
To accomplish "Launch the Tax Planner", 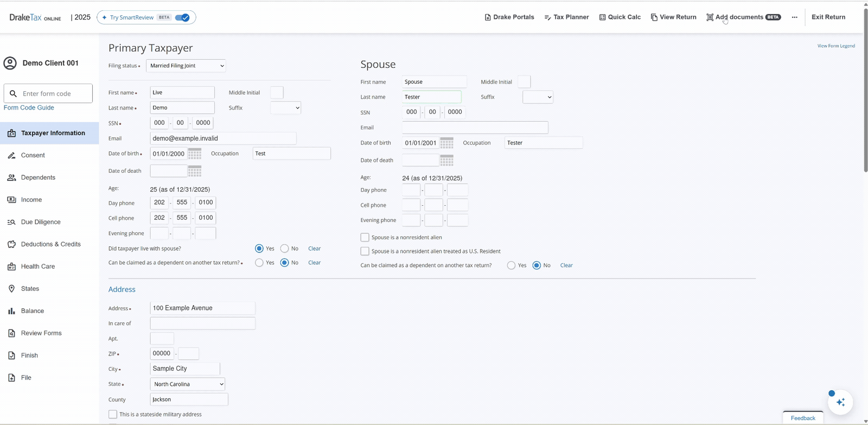I will (566, 17).
